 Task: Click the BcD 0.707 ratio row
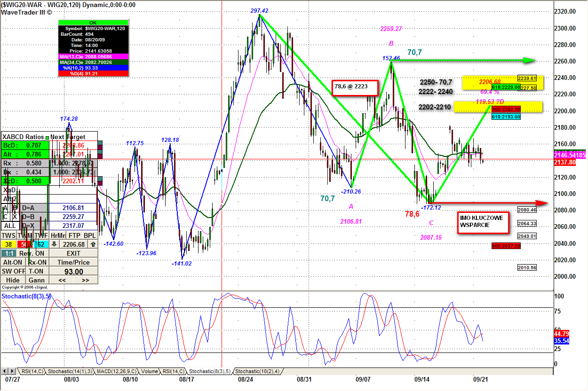tap(25, 145)
